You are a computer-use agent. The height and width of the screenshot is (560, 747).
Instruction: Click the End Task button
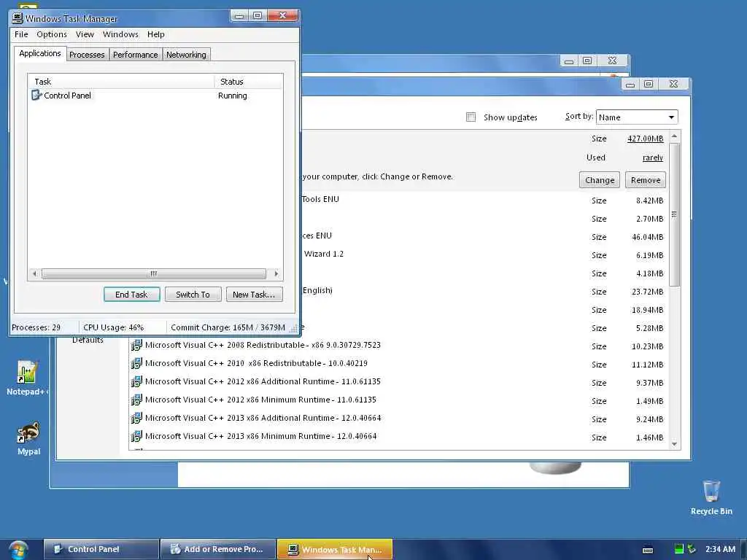[131, 295]
